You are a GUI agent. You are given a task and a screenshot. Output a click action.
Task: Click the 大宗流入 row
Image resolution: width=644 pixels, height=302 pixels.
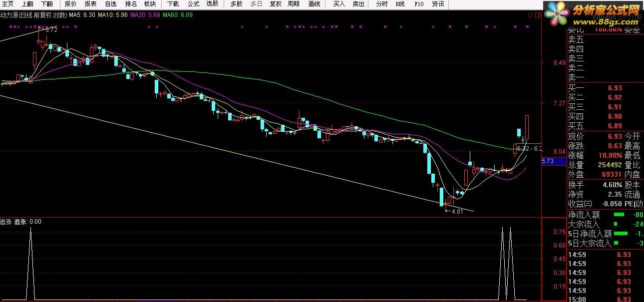point(605,224)
